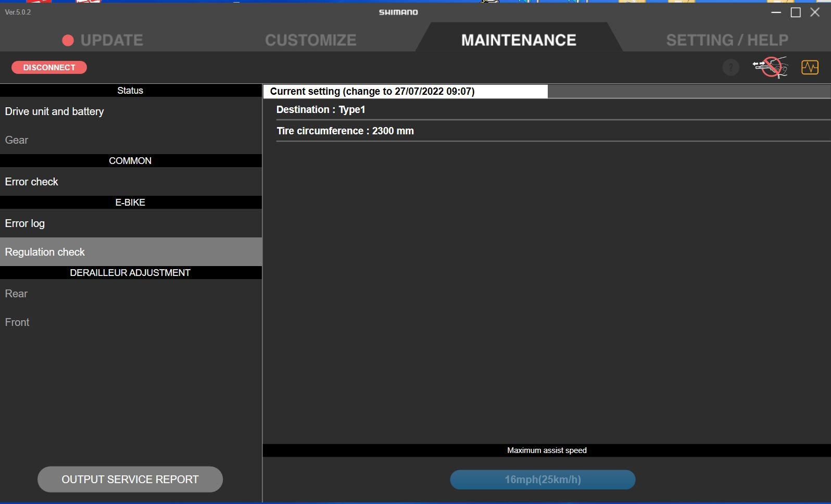Click the E-BIKE section header
This screenshot has width=831, height=504.
pyautogui.click(x=131, y=203)
